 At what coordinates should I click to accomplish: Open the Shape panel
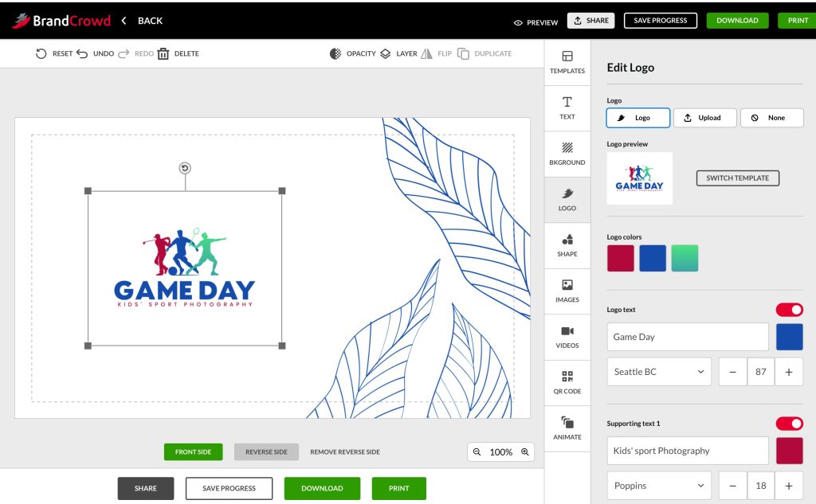[x=567, y=245]
